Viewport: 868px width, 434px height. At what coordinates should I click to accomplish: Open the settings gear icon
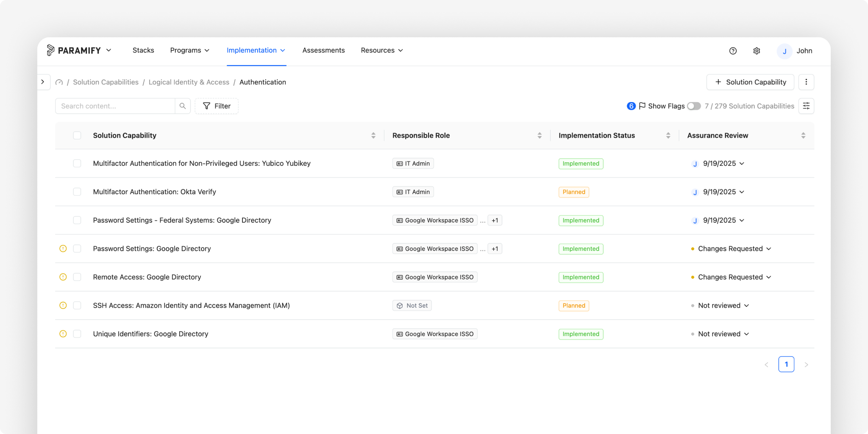pyautogui.click(x=757, y=51)
